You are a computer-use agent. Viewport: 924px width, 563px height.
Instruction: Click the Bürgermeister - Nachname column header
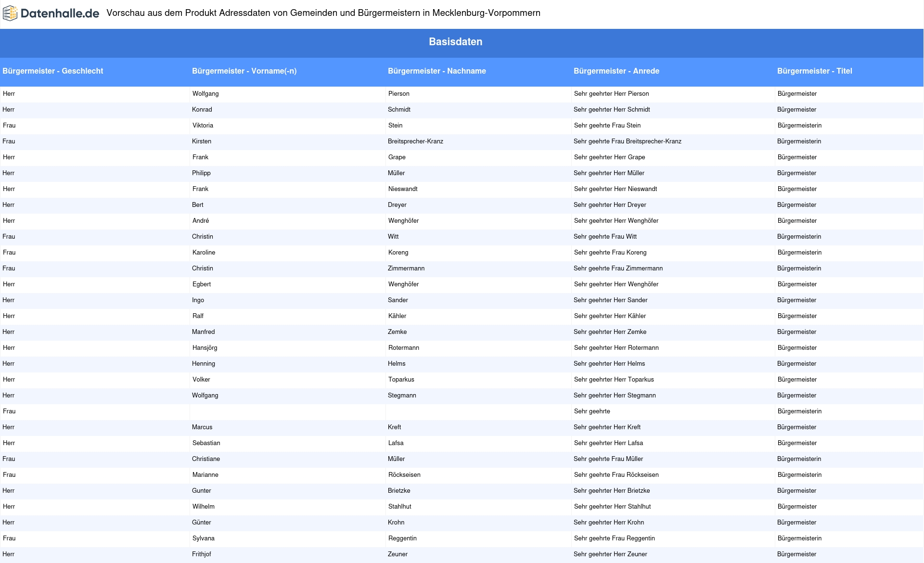(x=436, y=71)
